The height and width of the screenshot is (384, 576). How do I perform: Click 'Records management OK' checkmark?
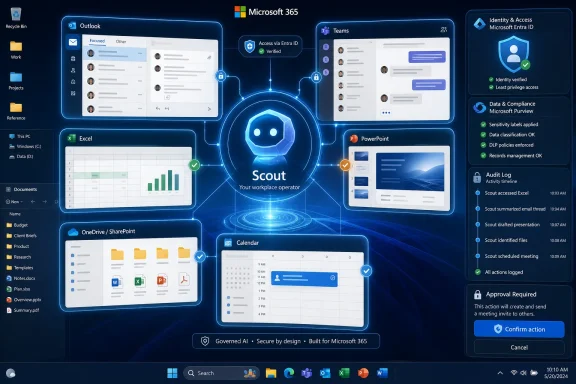[483, 155]
